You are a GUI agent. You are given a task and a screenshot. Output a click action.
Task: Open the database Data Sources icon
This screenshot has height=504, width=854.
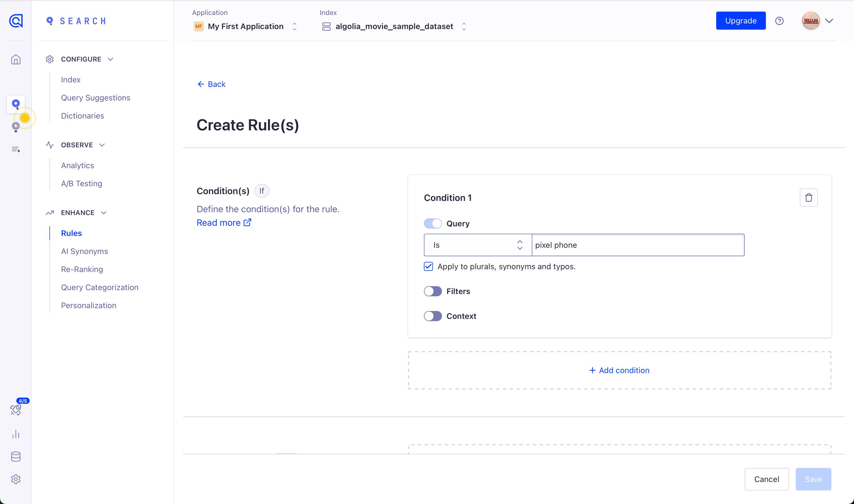point(16,457)
